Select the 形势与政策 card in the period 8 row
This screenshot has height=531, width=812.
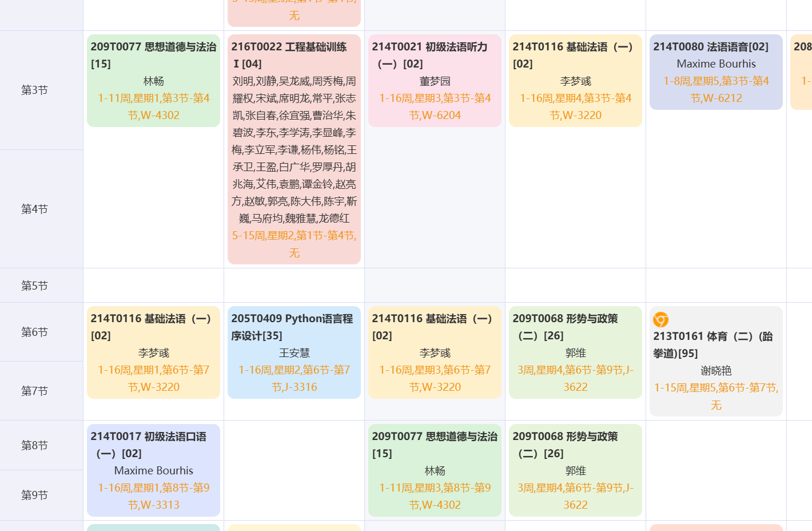pos(575,470)
